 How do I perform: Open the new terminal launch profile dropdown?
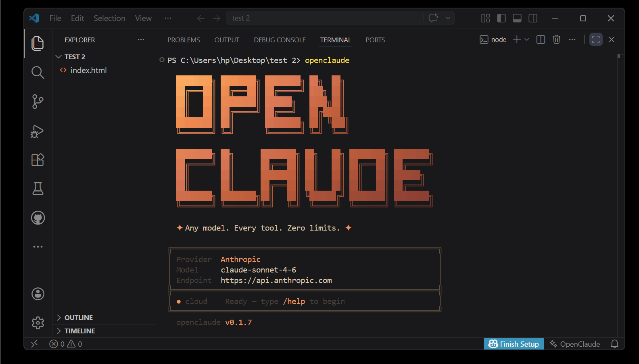click(527, 40)
